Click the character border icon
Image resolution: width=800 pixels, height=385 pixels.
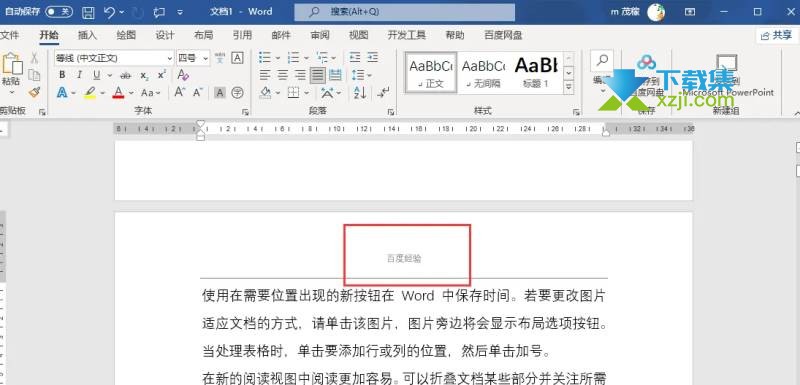click(x=237, y=58)
